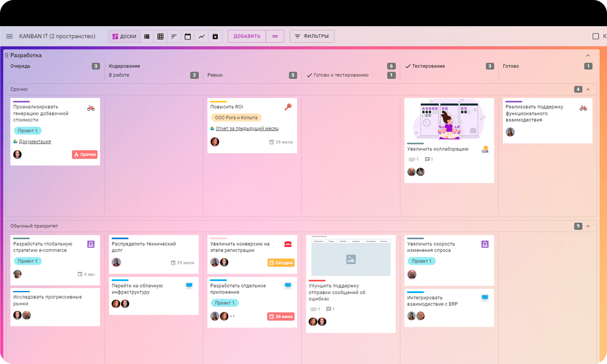Click the Проект 1 tag on e-commerce card

point(27,261)
